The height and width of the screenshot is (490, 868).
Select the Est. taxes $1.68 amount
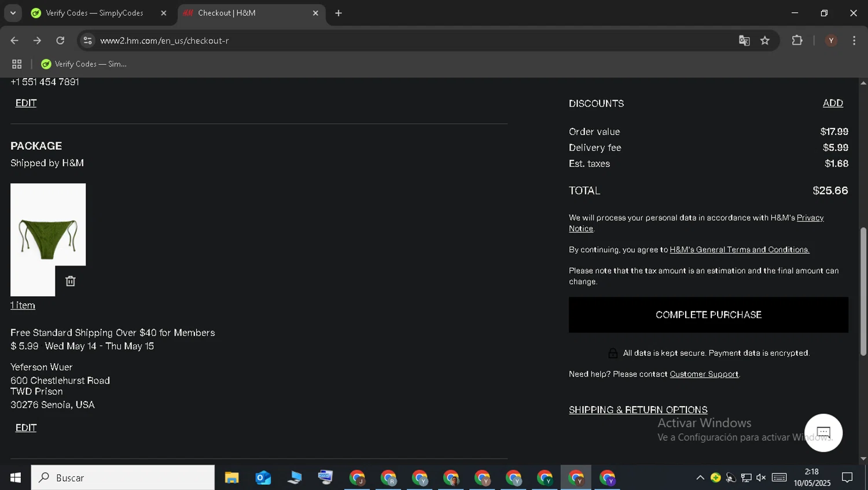(836, 164)
